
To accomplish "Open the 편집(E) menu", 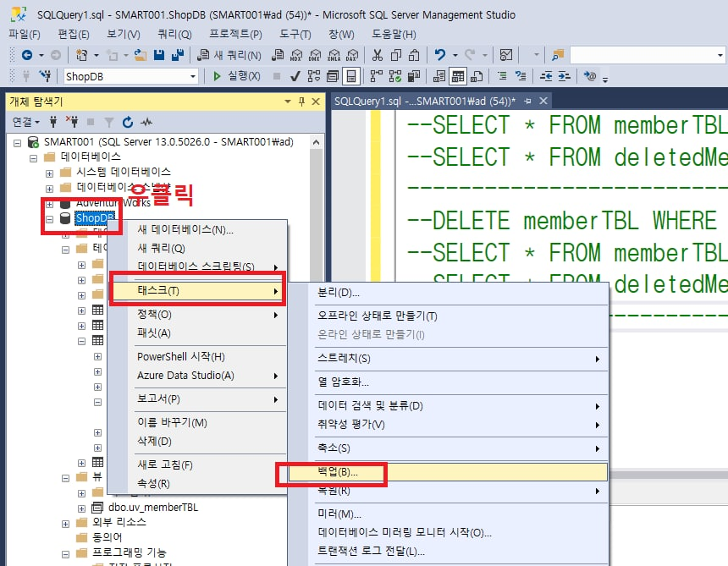I will click(74, 35).
